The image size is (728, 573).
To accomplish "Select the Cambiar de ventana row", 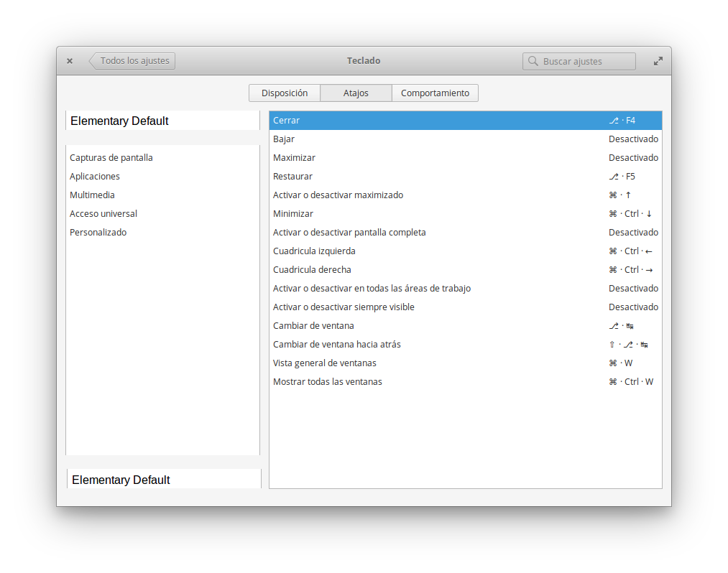I will pyautogui.click(x=466, y=326).
